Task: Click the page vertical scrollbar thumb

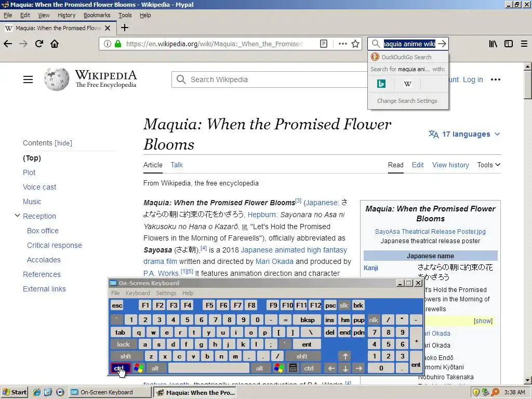Action: point(528,84)
